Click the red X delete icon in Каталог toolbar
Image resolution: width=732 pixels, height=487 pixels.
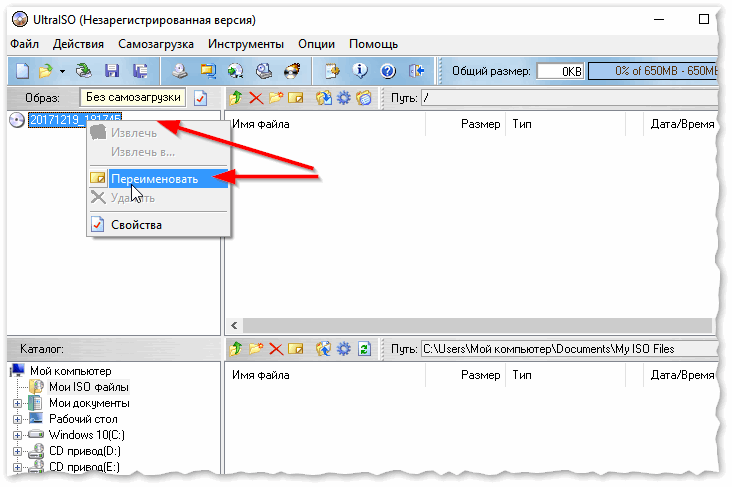tap(276, 349)
